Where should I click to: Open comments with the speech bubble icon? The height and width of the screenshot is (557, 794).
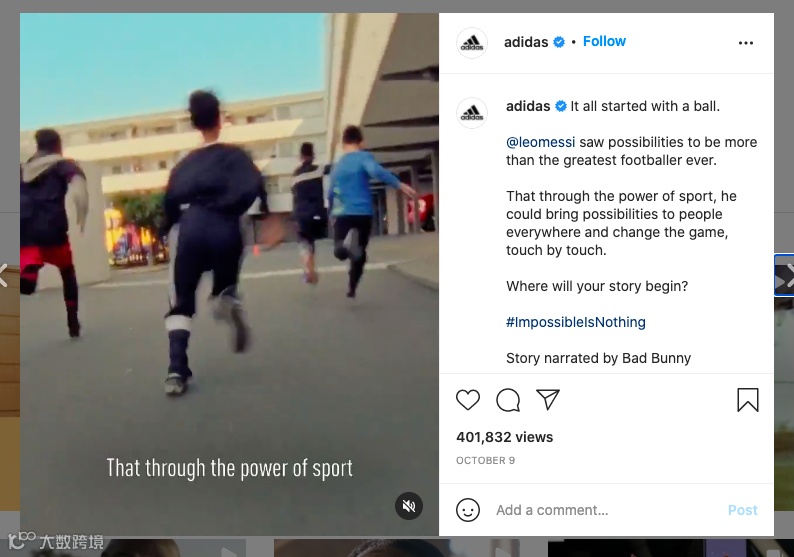tap(508, 400)
